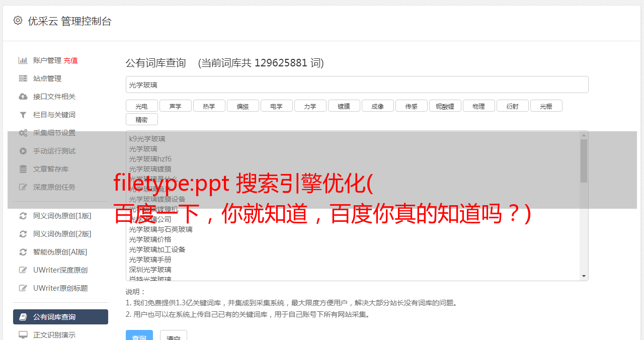Choose the 铌酸锂 tag

pyautogui.click(x=445, y=106)
